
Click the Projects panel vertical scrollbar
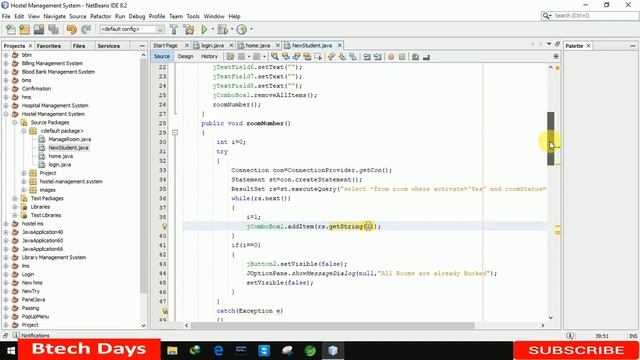coord(143,176)
